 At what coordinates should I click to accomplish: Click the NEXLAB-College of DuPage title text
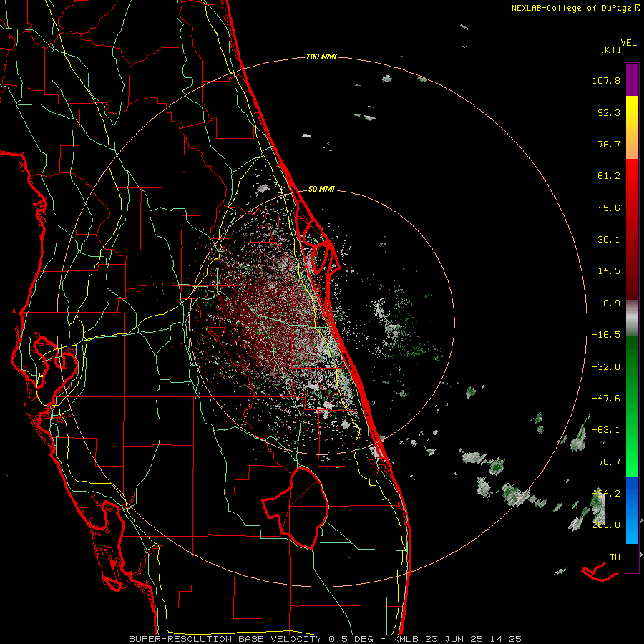point(571,8)
